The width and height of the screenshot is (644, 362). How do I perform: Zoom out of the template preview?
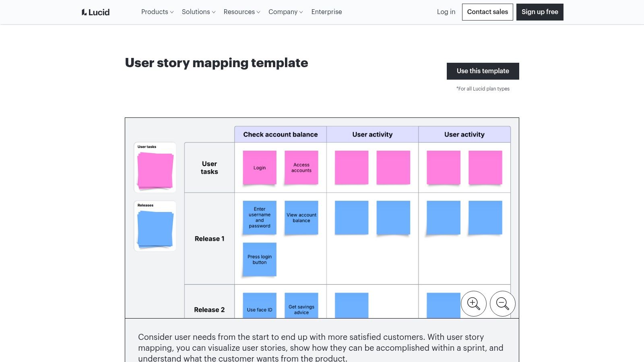pos(502,304)
